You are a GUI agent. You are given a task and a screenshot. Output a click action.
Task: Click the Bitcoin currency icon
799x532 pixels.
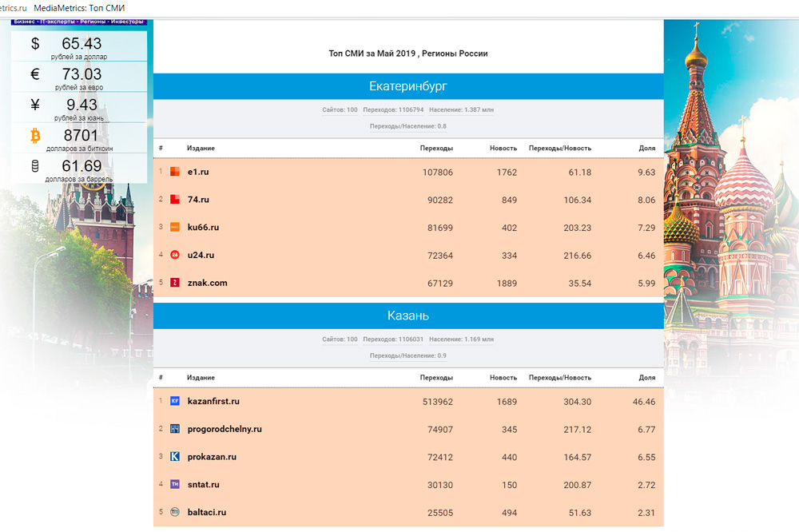pyautogui.click(x=35, y=136)
